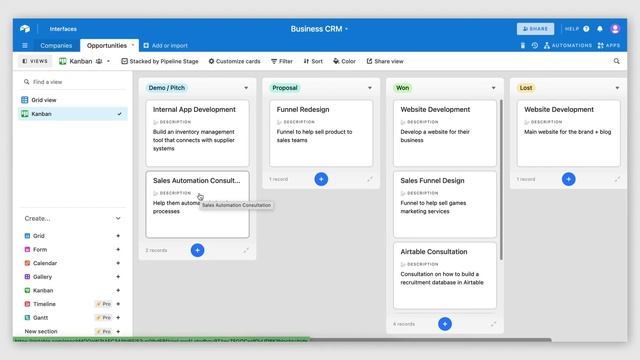640x360 pixels.
Task: Open Stacked by Pipeline Stage
Action: click(160, 61)
